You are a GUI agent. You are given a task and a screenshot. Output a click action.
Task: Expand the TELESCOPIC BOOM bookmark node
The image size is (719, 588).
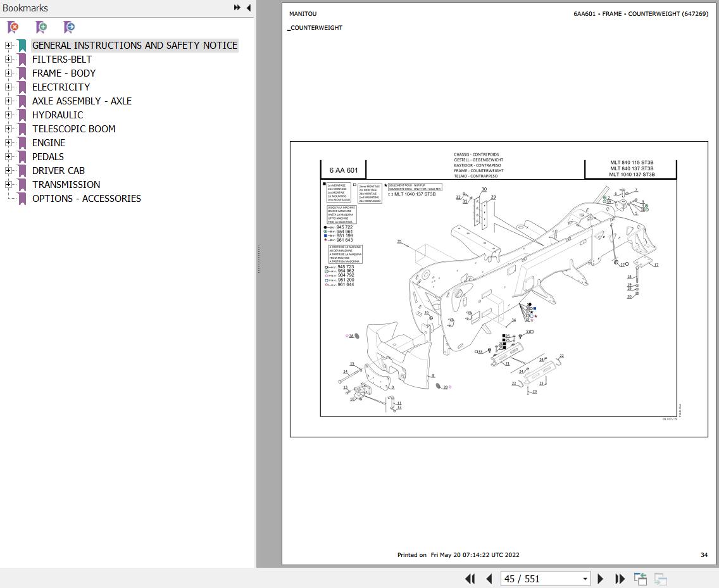pos(8,129)
